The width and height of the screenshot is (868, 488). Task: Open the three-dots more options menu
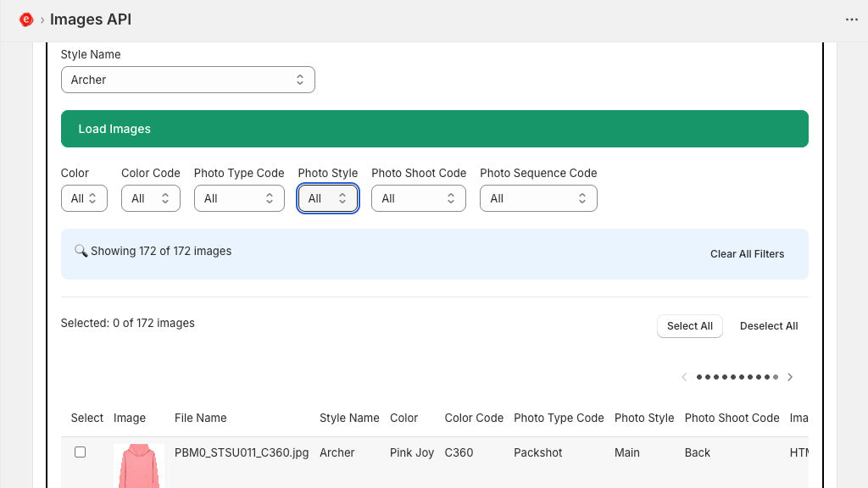coord(851,19)
